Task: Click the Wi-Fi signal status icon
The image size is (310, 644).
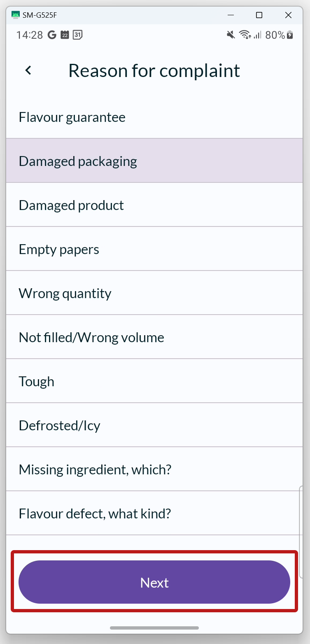Action: tap(245, 35)
